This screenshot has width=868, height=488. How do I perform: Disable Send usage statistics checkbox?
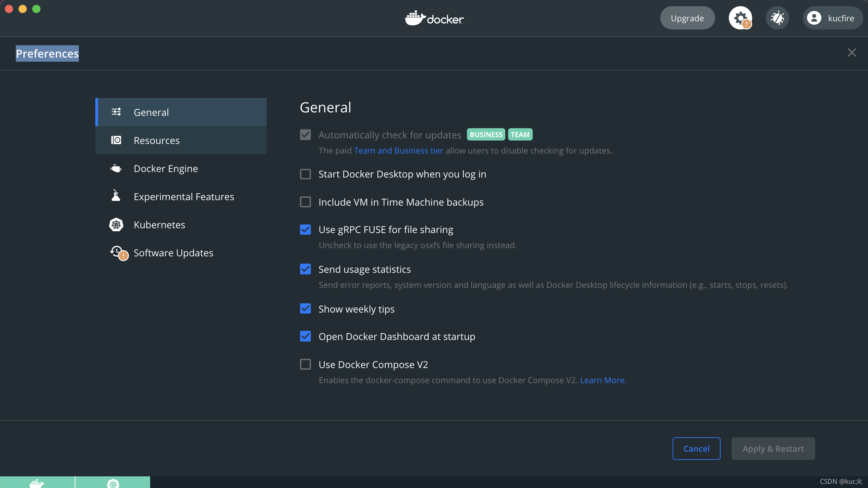[x=305, y=269]
